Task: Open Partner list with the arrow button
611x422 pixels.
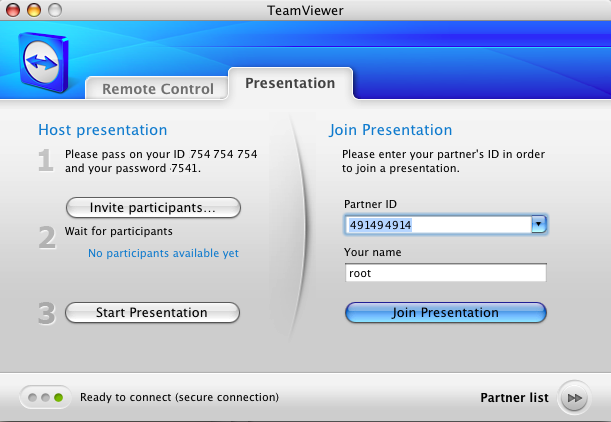Action: pos(574,398)
